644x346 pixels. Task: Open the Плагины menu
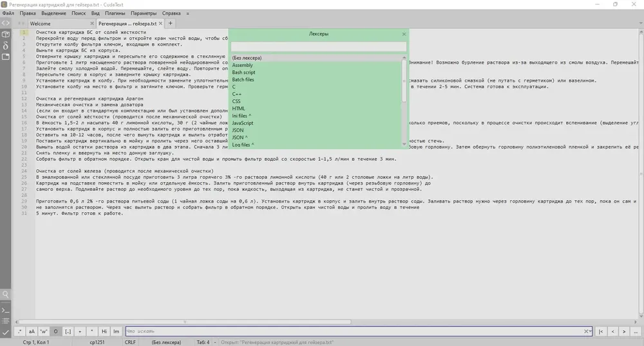(115, 13)
